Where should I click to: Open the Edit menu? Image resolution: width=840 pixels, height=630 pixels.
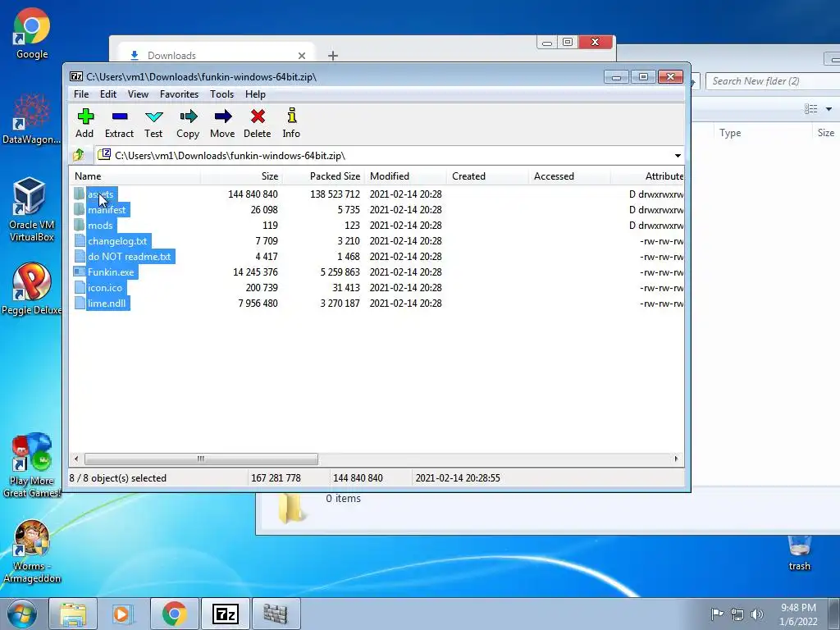[x=108, y=94]
